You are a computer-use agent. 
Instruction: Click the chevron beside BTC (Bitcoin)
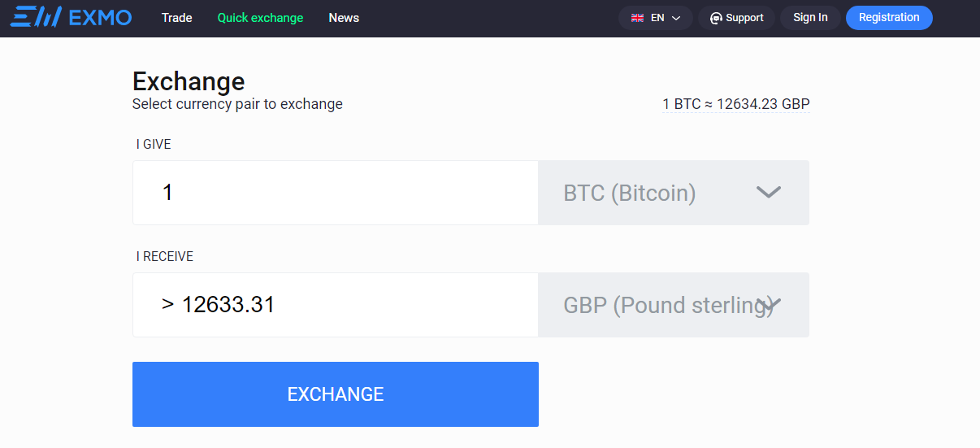pos(768,193)
